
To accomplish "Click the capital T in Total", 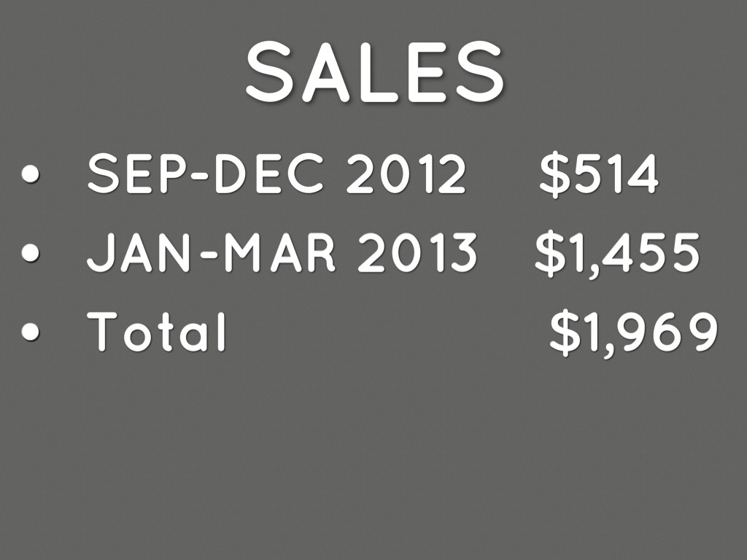I will [x=101, y=332].
